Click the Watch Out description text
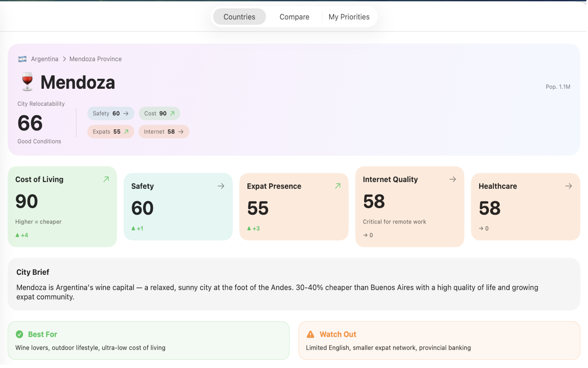The height and width of the screenshot is (368, 588). 388,348
